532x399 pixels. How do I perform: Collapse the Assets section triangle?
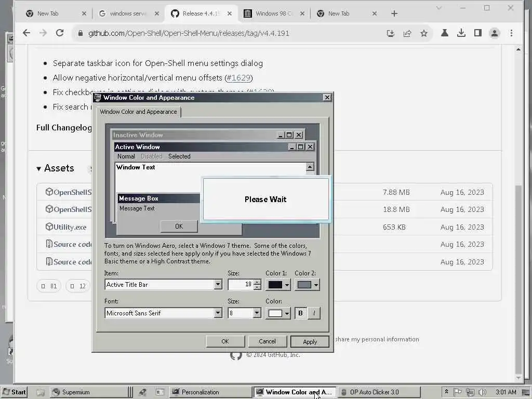pos(38,169)
